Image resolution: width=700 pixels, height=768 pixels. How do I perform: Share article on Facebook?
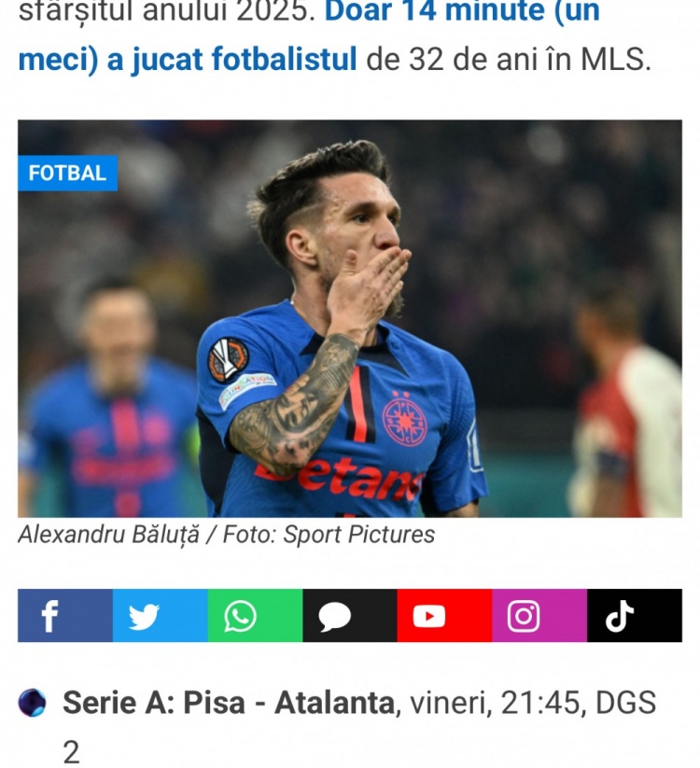(x=65, y=615)
